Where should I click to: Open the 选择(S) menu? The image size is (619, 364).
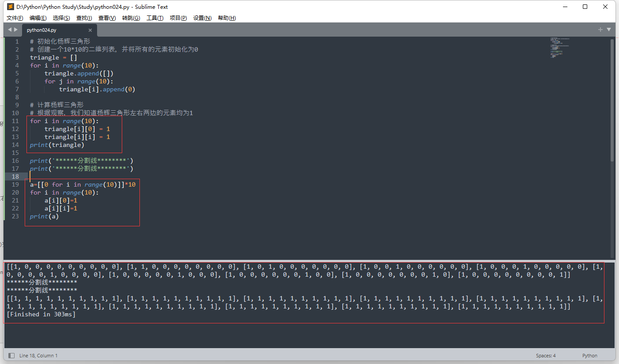61,18
